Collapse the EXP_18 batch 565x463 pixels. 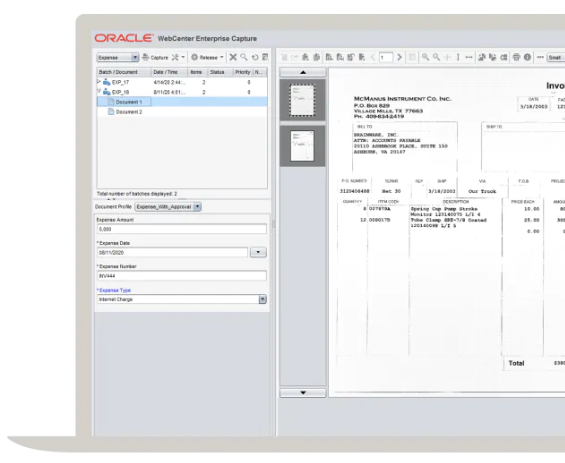click(99, 92)
